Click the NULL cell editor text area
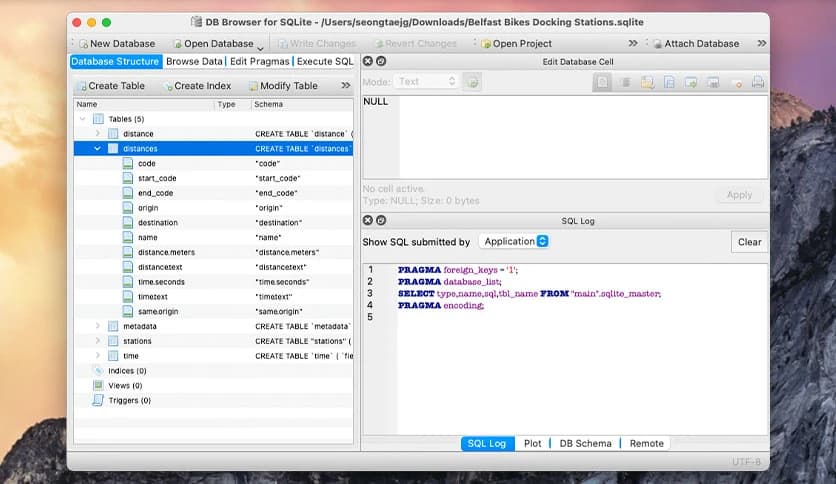This screenshot has width=836, height=484. click(565, 137)
